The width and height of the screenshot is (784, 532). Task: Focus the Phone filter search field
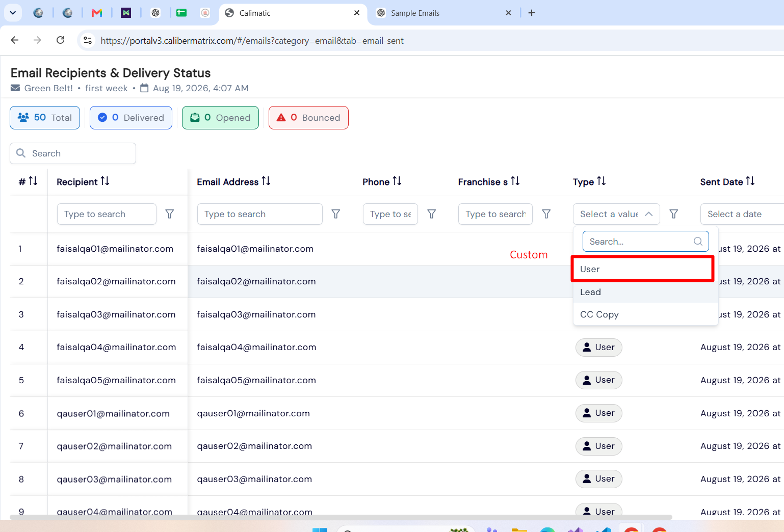(390, 214)
